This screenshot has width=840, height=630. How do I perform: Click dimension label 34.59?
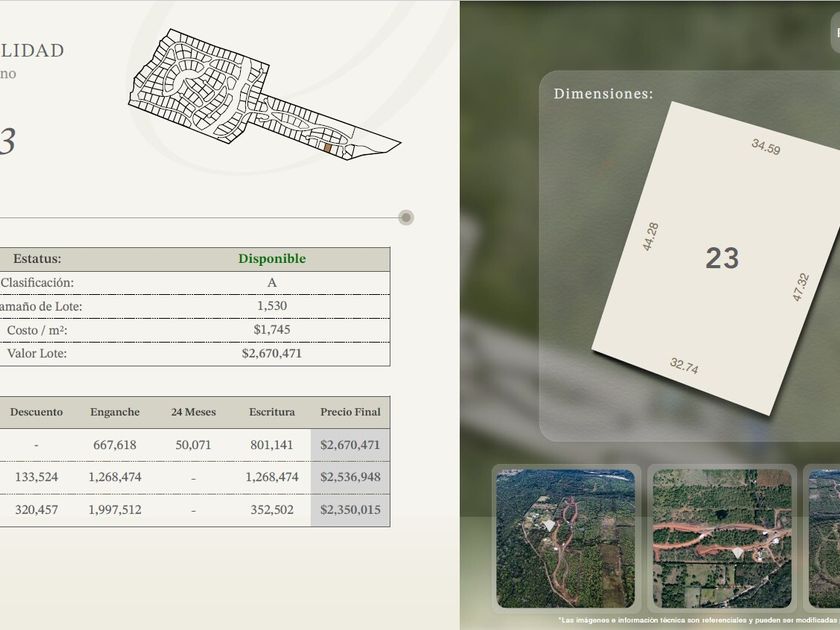pyautogui.click(x=766, y=147)
